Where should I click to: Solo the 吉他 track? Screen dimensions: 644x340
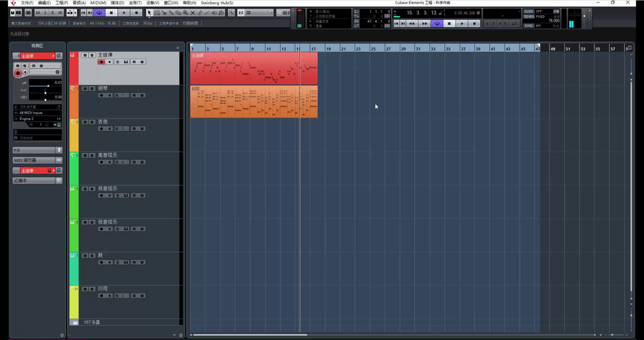[x=92, y=122]
